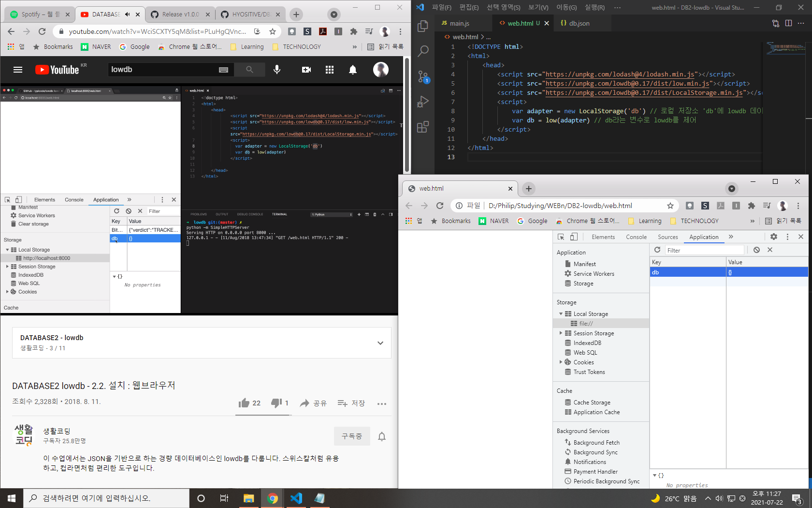
Task: Open NAVER bookmark in YouTube window
Action: click(x=96, y=47)
